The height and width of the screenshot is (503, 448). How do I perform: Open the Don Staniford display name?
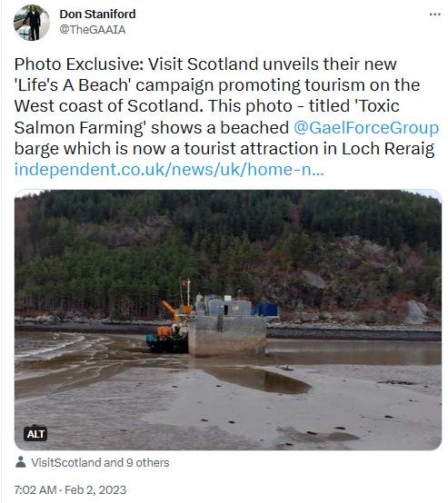(x=97, y=15)
